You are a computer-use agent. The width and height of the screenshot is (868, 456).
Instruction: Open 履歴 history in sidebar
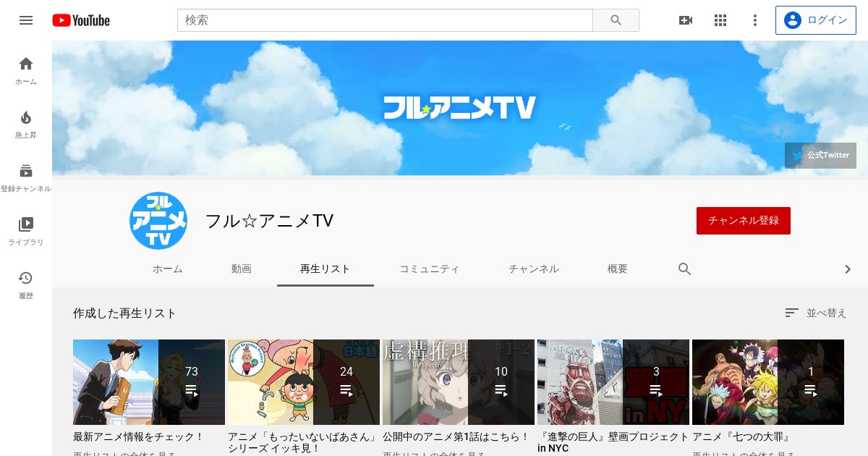coord(26,285)
